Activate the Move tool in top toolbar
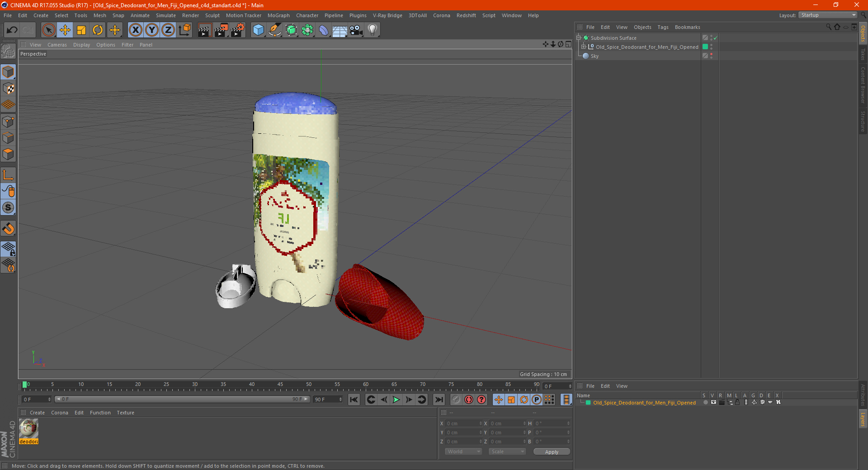This screenshot has height=470, width=868. [x=65, y=30]
